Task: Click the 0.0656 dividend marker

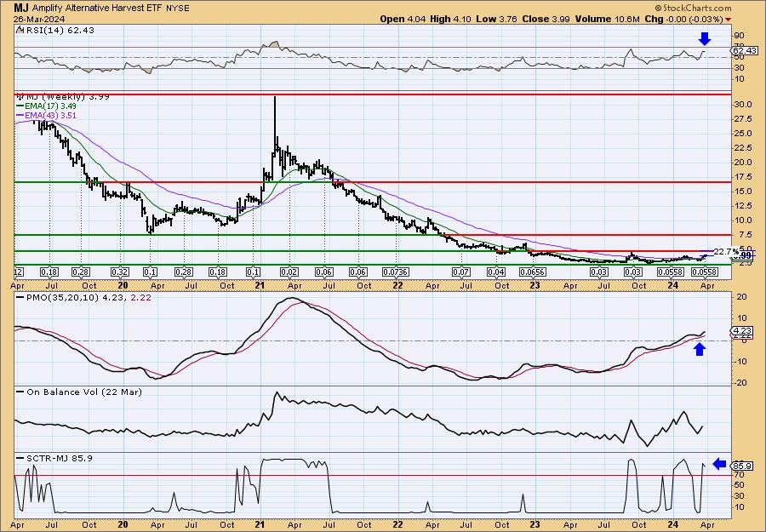Action: [533, 272]
